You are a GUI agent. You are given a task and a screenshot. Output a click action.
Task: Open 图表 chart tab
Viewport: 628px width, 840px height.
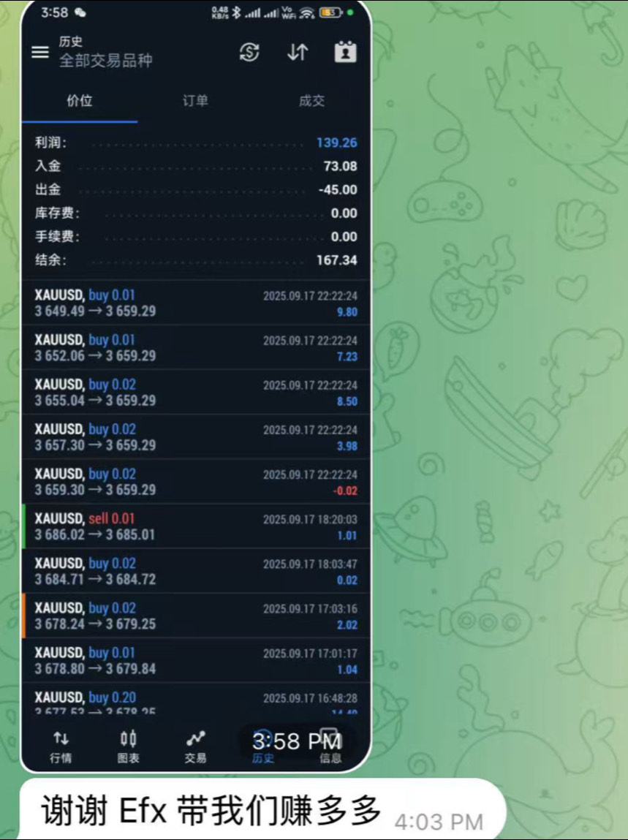(x=129, y=747)
